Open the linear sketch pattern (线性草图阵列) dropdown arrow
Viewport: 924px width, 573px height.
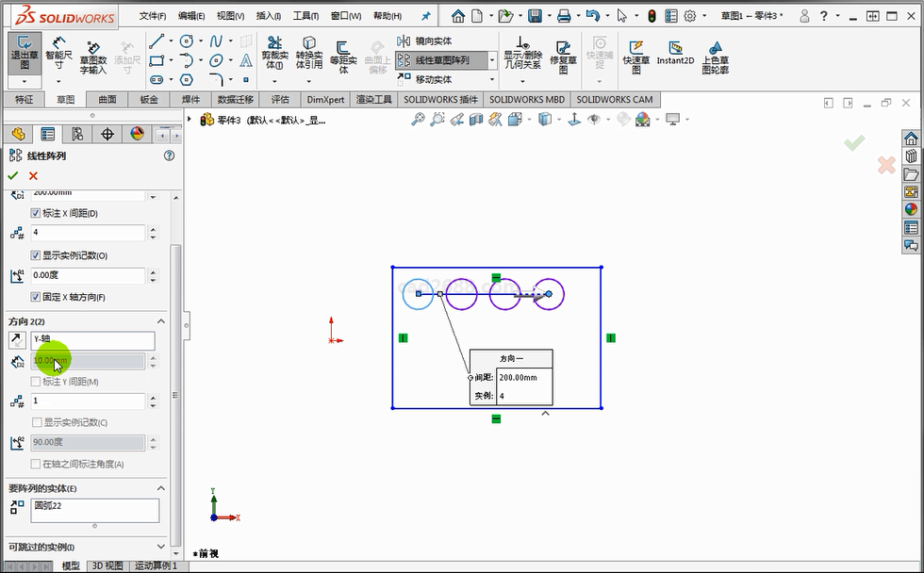(491, 60)
